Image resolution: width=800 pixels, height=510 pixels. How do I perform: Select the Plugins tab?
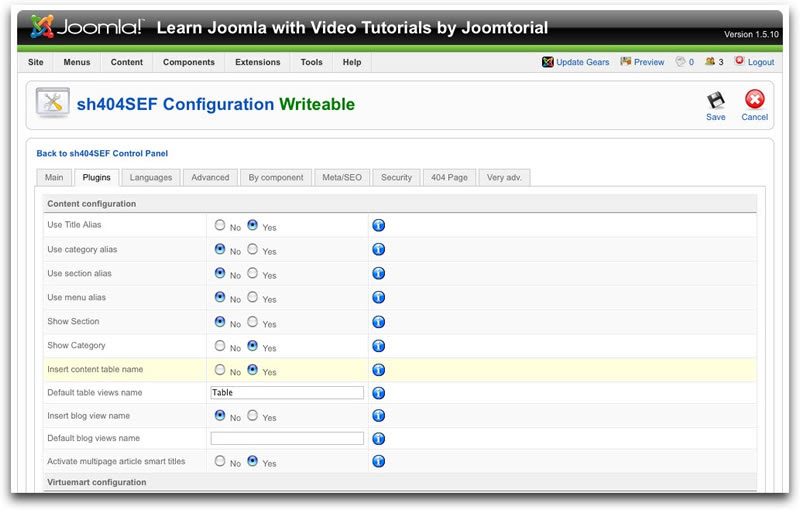point(96,177)
